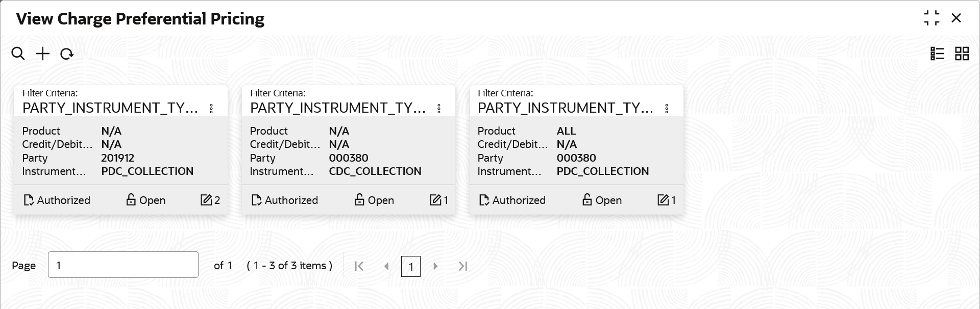Screen dimensions: 980x309
Task: Collapse the window using minimize-screen icon
Action: tap(932, 18)
